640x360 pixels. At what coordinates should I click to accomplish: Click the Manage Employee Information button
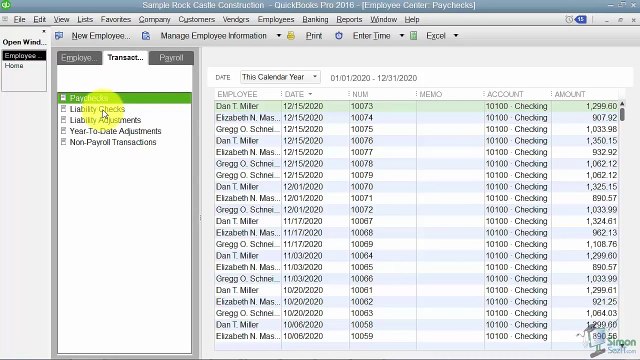213,36
